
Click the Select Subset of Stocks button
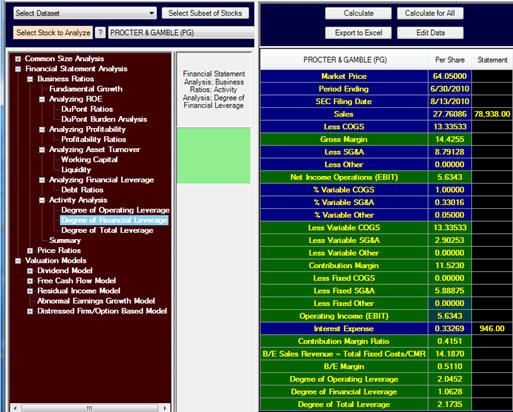(x=205, y=13)
